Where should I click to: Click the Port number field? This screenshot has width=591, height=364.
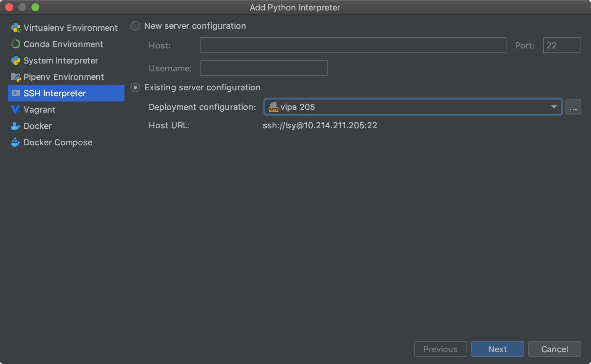click(x=562, y=45)
